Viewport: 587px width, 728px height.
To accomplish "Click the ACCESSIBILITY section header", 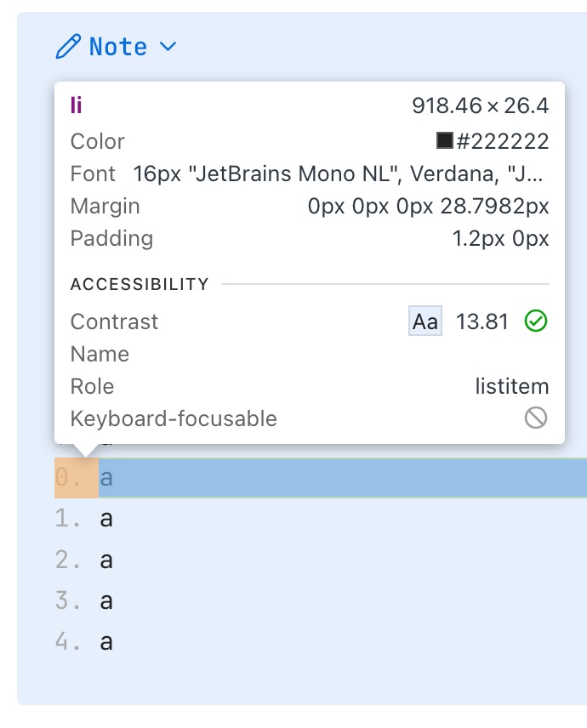I will pos(140,284).
